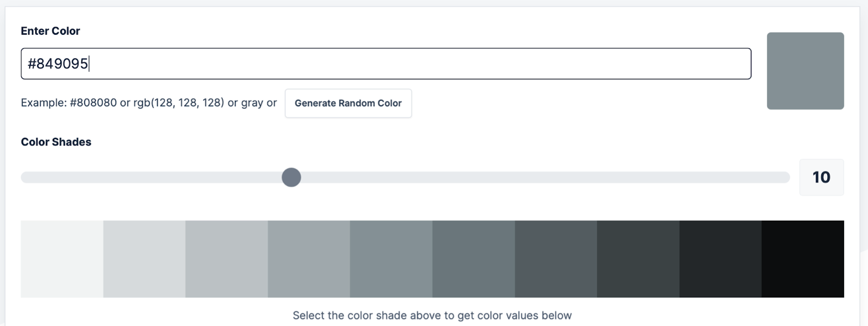Click the large gray color preview swatch
868x326 pixels.
click(805, 71)
